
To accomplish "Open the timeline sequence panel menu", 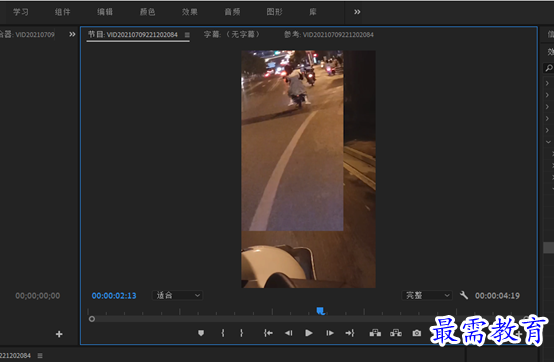I will coord(40,356).
